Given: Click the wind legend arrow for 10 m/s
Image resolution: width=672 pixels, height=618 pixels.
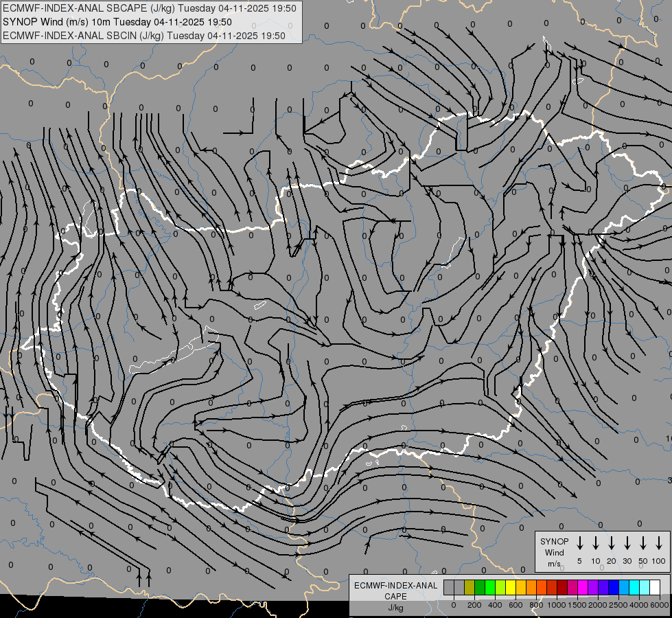Looking at the screenshot, I should [595, 543].
